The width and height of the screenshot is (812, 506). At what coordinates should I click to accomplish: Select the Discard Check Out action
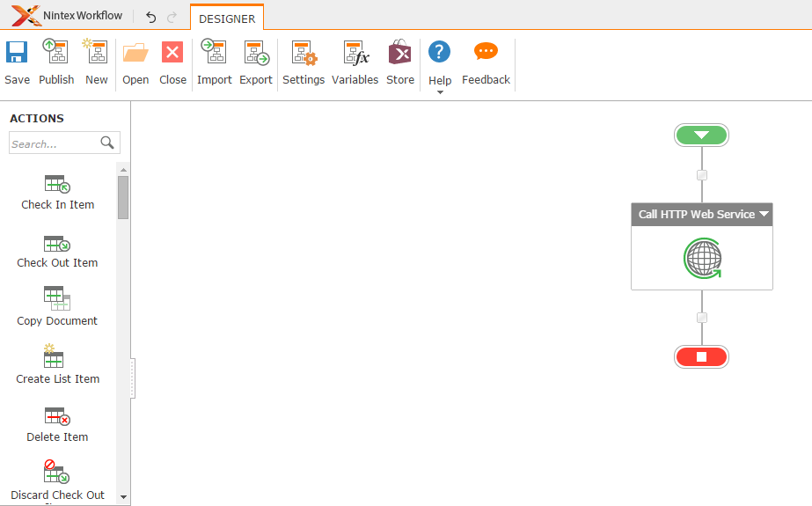[57, 480]
